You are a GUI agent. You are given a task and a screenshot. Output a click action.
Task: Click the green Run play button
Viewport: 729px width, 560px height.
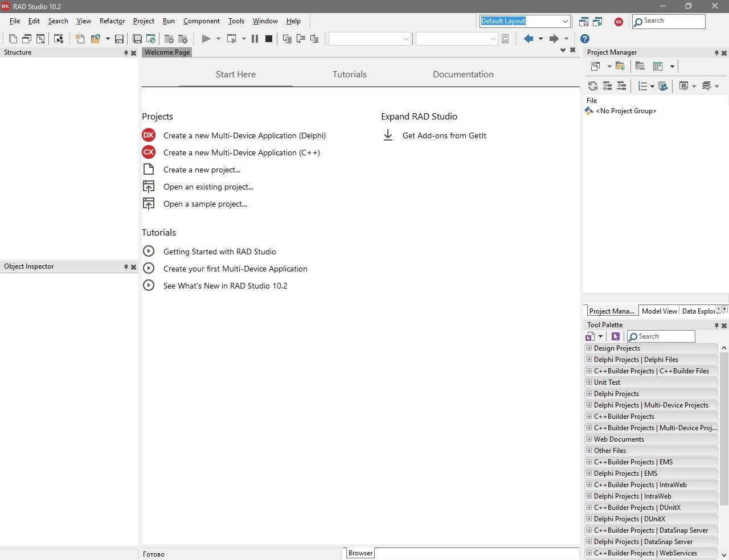click(x=206, y=39)
